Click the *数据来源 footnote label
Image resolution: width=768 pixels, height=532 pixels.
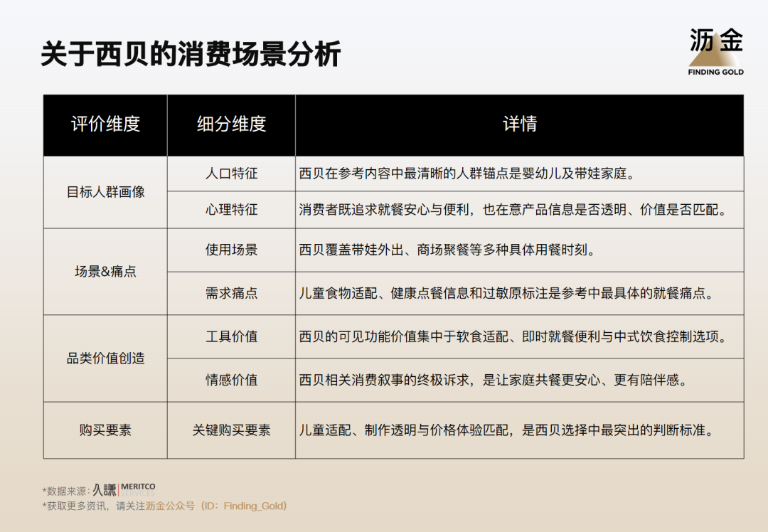click(65, 491)
